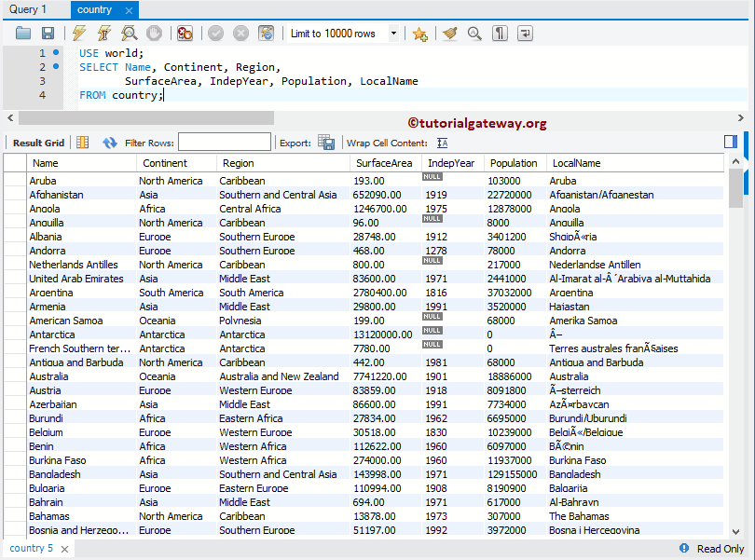The image size is (755, 560).
Task: Toggle invisible characters pilcrow icon
Action: (501, 34)
